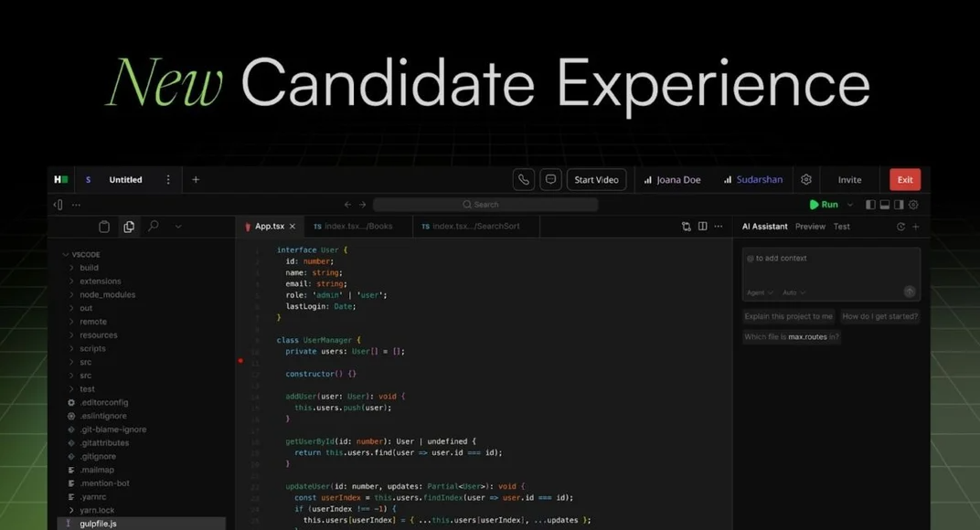Toggle the right sidebar layout icon

899,205
